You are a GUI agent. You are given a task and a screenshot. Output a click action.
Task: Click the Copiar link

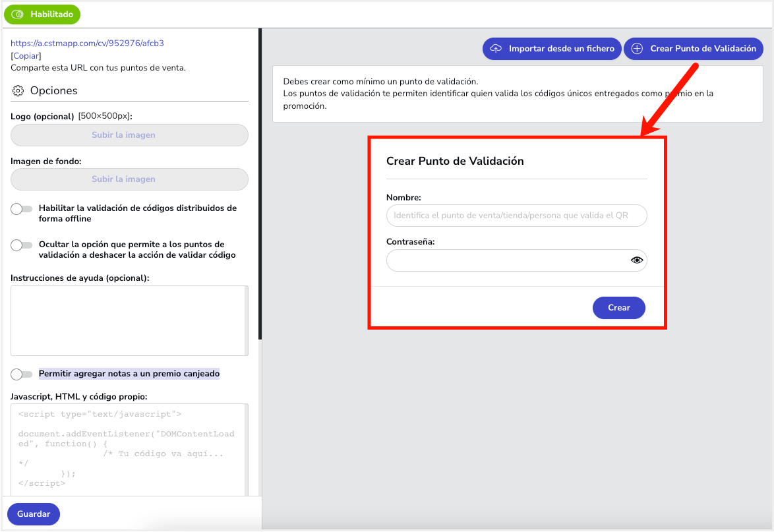26,56
